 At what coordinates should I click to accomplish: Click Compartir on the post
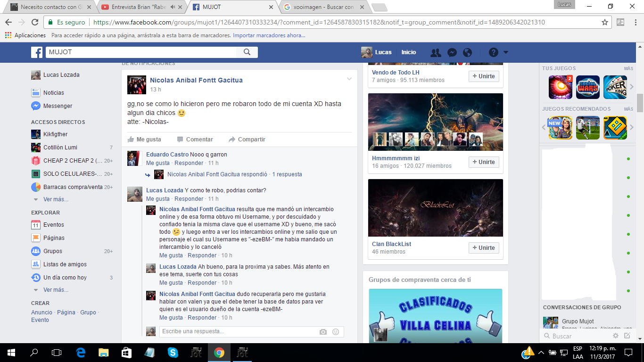point(247,140)
